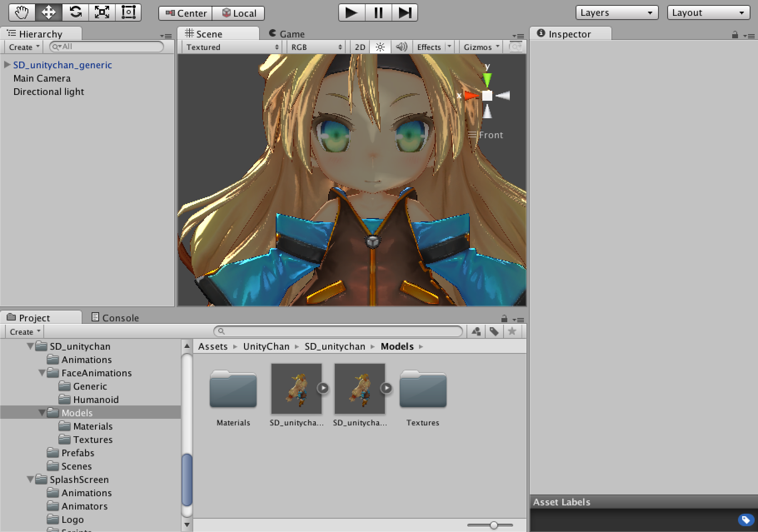Toggle pivot Center mode

(186, 13)
